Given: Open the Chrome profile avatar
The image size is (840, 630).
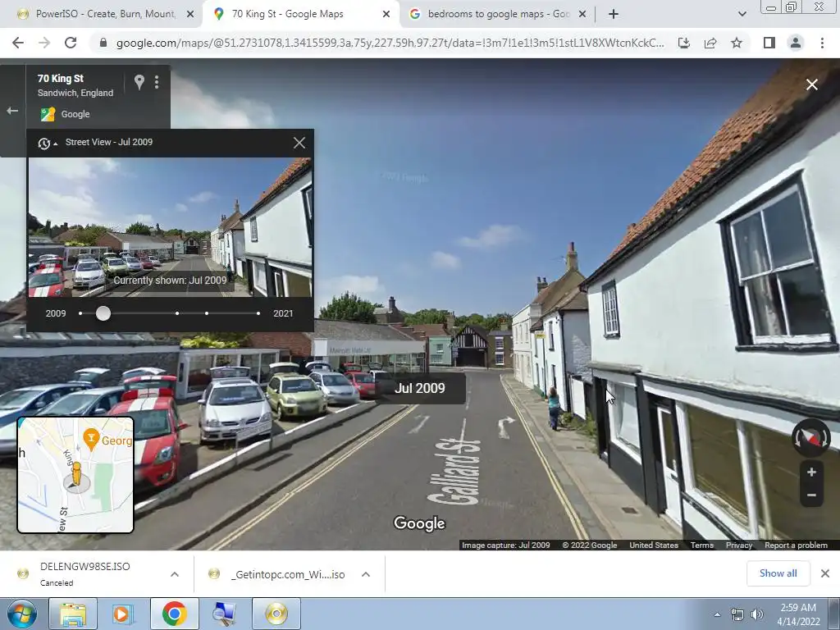Looking at the screenshot, I should coord(796,43).
